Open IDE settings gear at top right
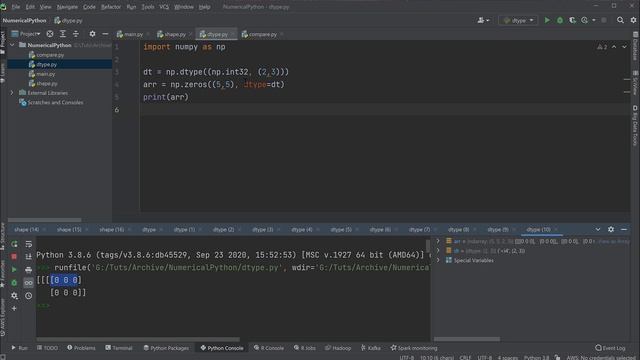This screenshot has width=640, height=360. click(633, 20)
